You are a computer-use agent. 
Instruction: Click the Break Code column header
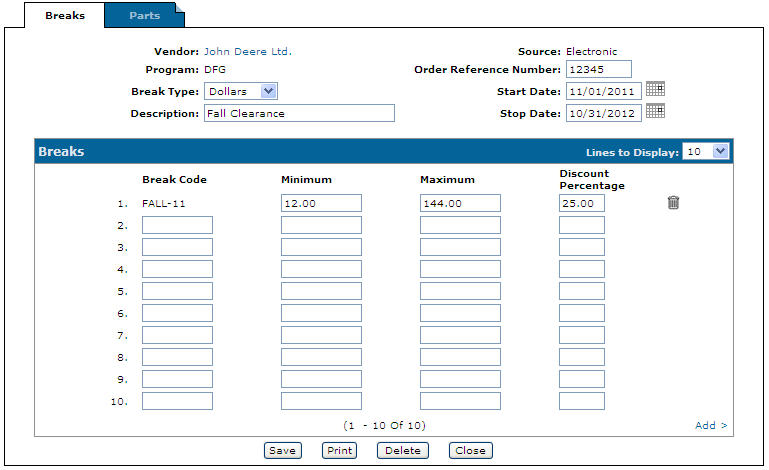[174, 180]
